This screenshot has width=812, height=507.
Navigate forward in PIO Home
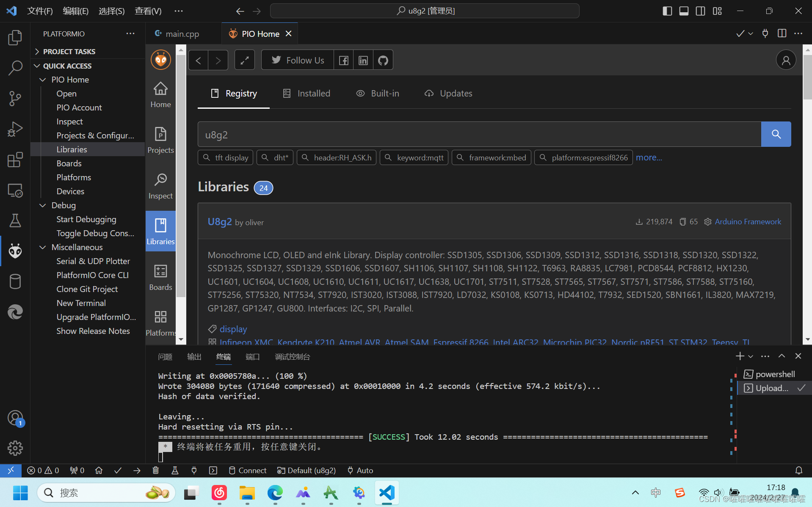(x=218, y=60)
